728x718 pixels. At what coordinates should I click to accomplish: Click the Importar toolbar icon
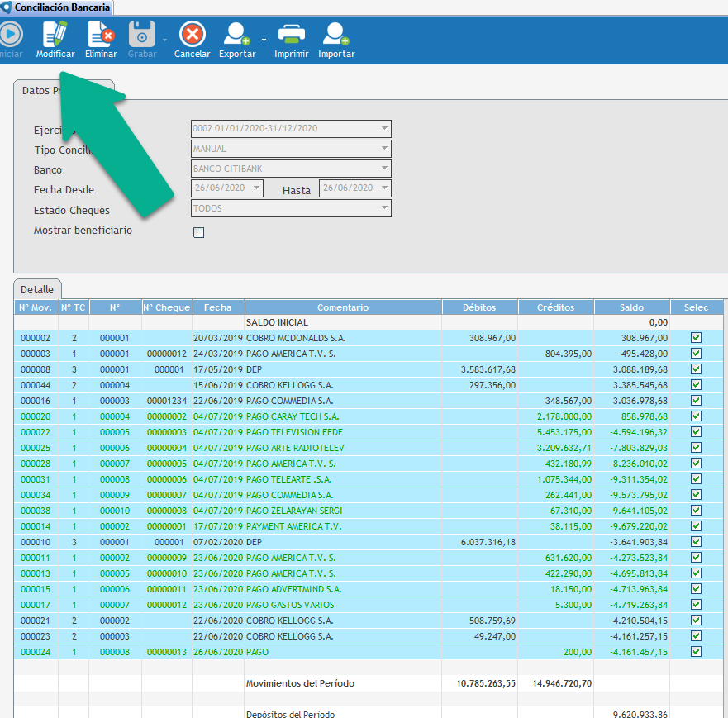click(x=336, y=35)
